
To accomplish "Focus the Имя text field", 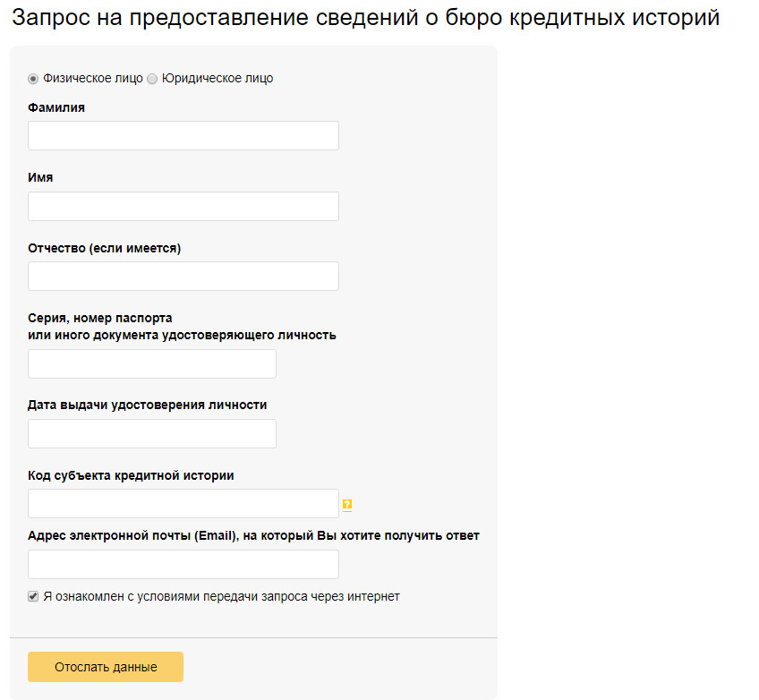I will 183,206.
